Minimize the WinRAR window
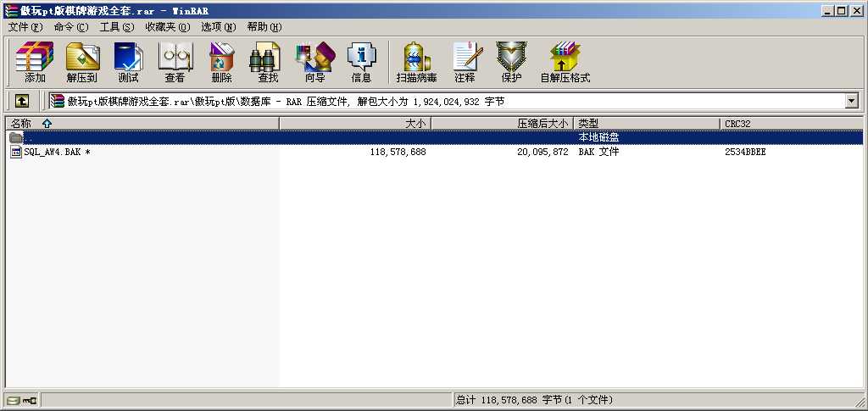868x411 pixels. 829,10
